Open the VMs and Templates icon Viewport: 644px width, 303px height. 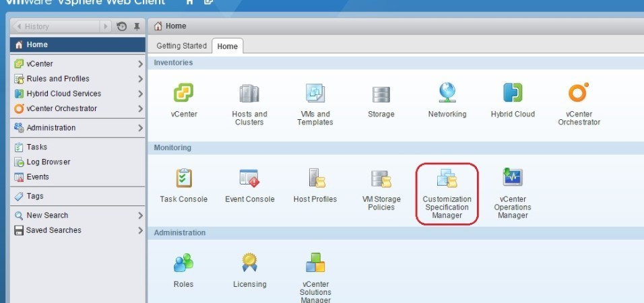click(315, 93)
